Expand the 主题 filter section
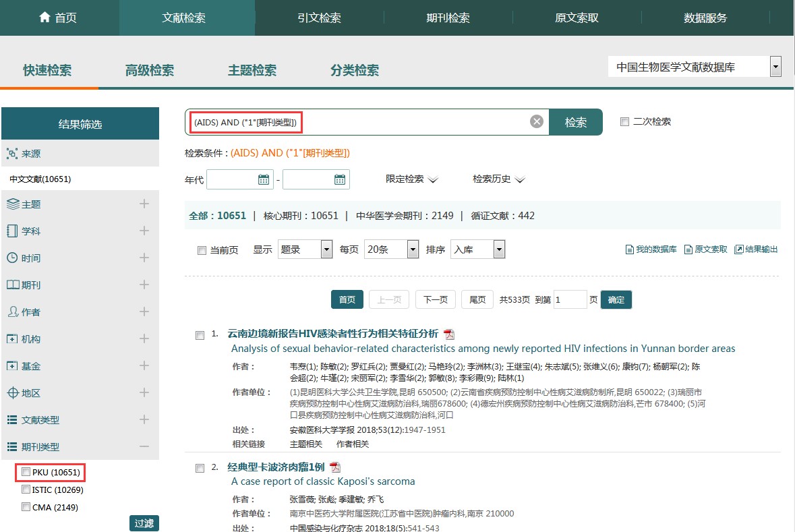The width and height of the screenshot is (795, 532). [x=144, y=204]
